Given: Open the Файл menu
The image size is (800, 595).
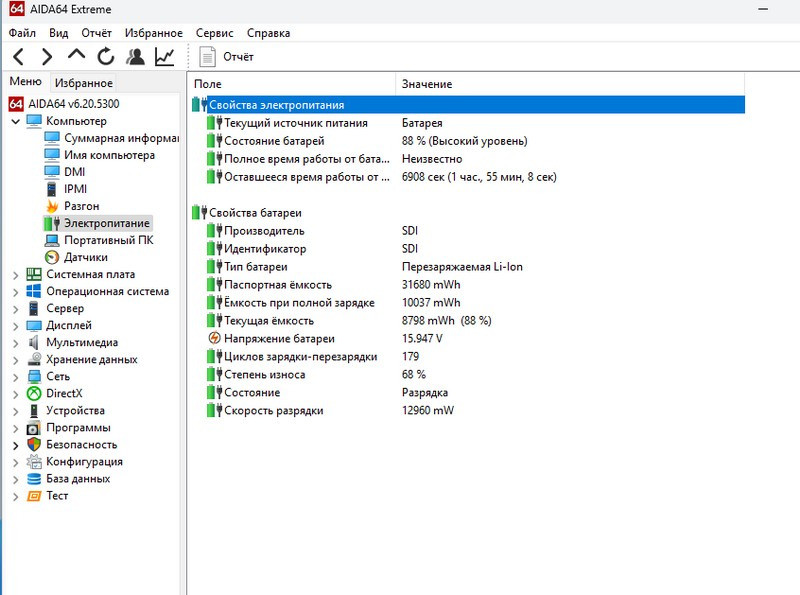Looking at the screenshot, I should coord(22,33).
